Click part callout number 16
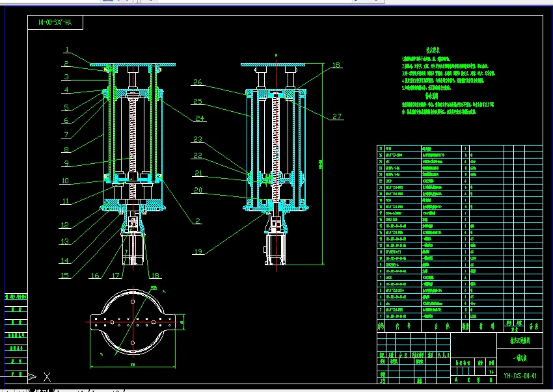Viewport: 553px width, 392px height. click(95, 276)
